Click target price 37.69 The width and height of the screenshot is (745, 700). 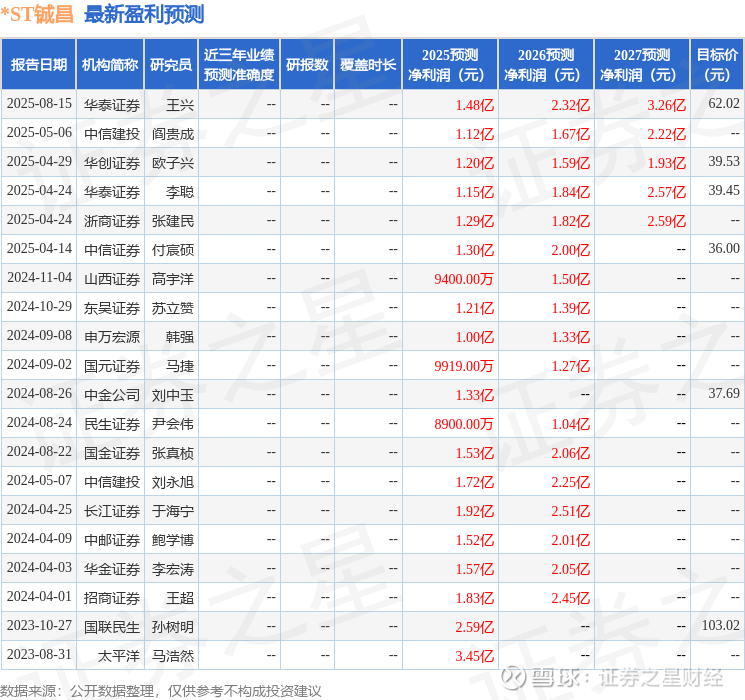[724, 393]
